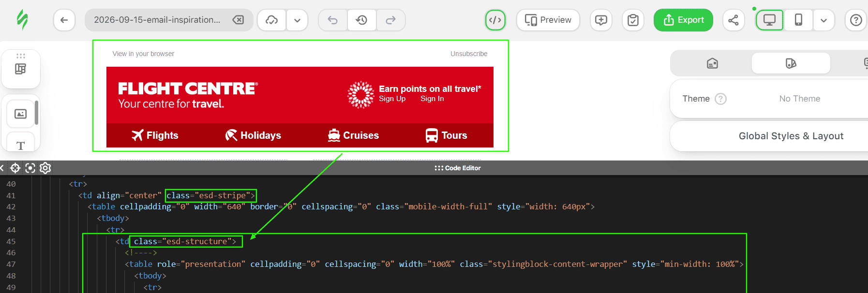868x293 pixels.
Task: Click the "Earn points on all travel*" text
Action: click(430, 88)
